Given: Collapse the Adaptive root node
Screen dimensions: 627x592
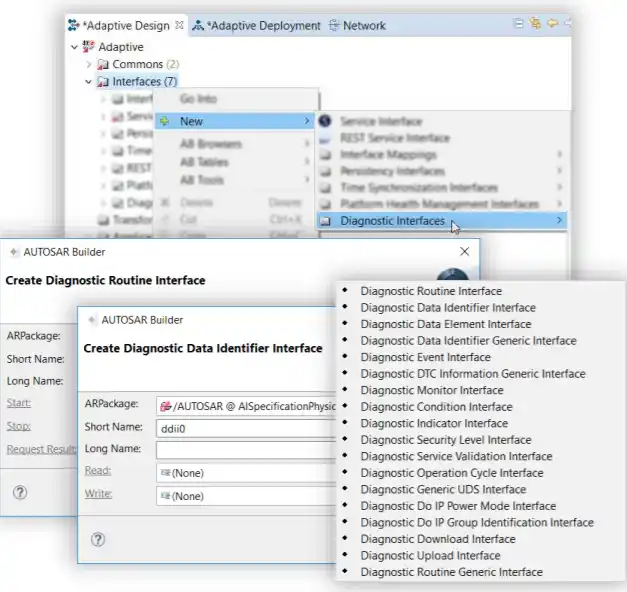Looking at the screenshot, I should [x=74, y=47].
